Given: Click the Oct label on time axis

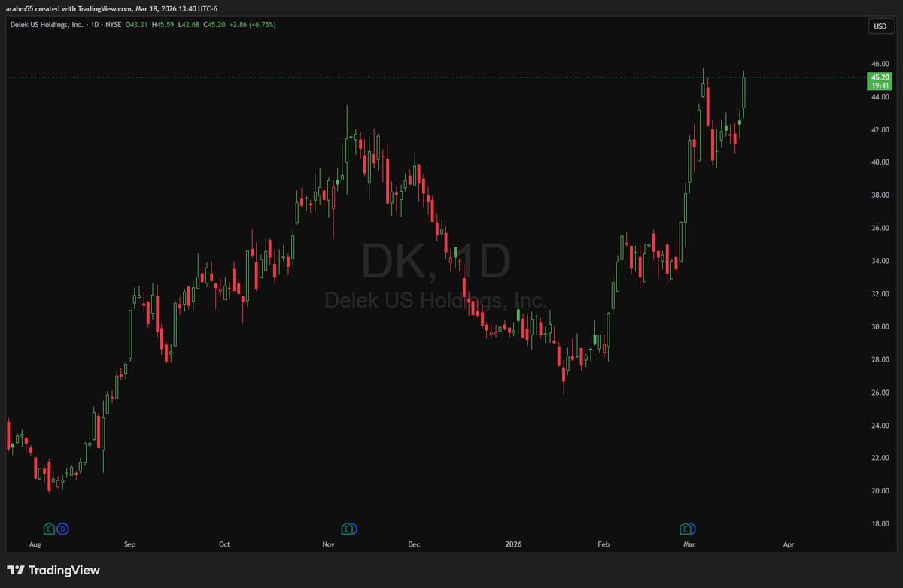Looking at the screenshot, I should point(224,544).
